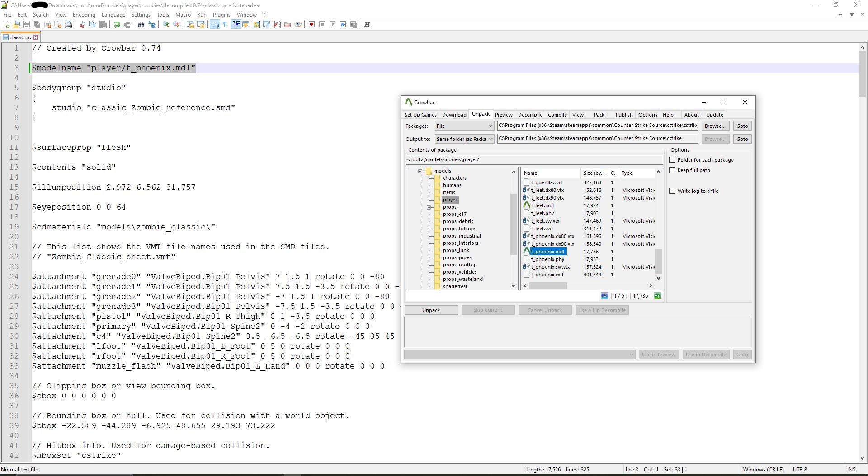Select t_phoenix.phy in the file list

tap(547, 259)
